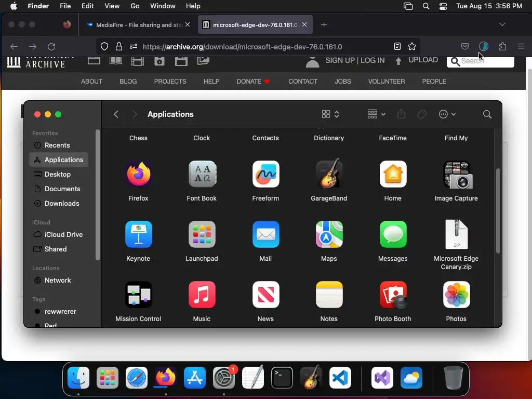Open the icon view switcher dropdown

(330, 114)
